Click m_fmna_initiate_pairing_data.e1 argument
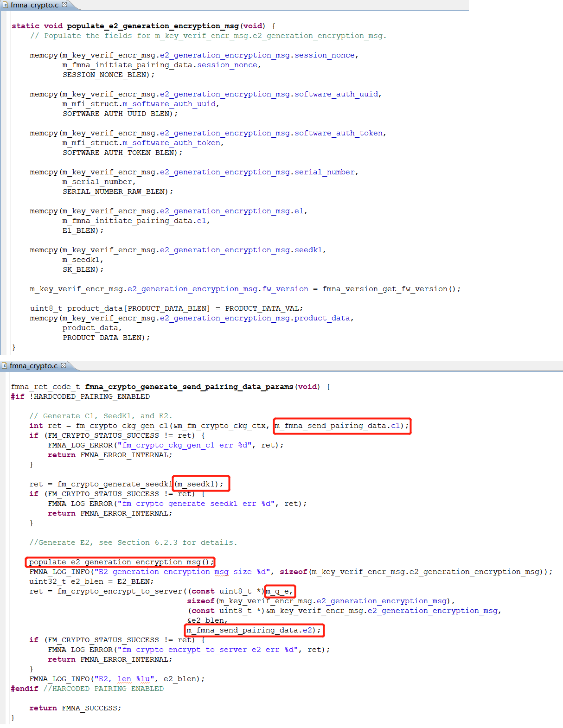This screenshot has width=563, height=728. click(134, 221)
